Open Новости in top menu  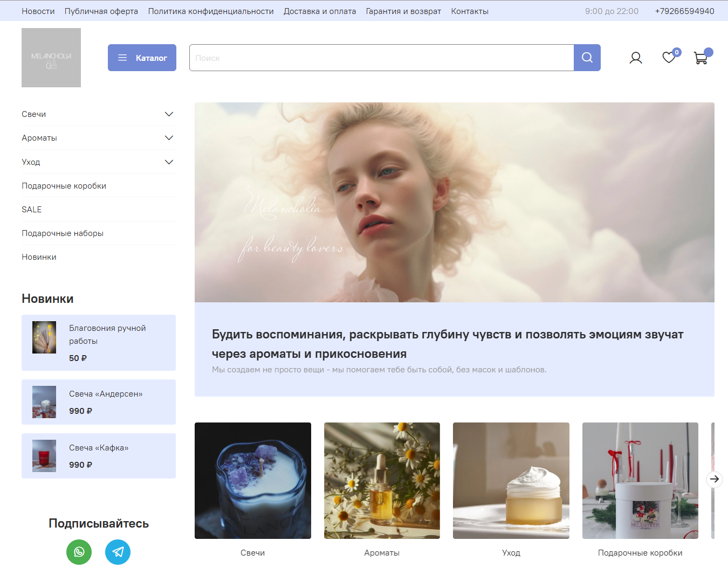(38, 11)
